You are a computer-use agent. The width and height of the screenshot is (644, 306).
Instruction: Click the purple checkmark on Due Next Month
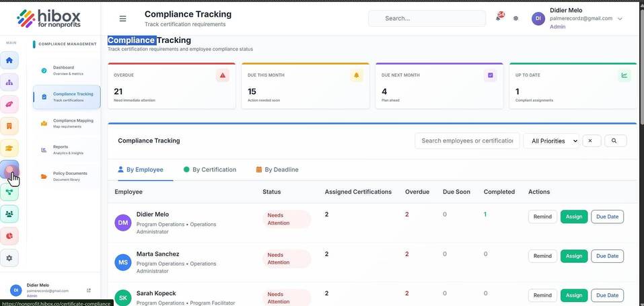pyautogui.click(x=491, y=75)
